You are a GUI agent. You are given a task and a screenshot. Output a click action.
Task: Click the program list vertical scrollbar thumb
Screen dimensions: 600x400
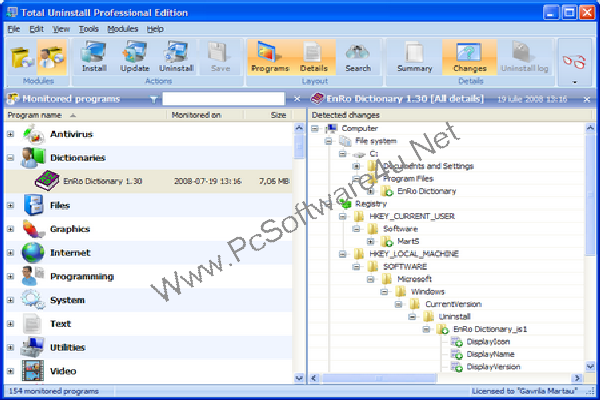[299, 147]
